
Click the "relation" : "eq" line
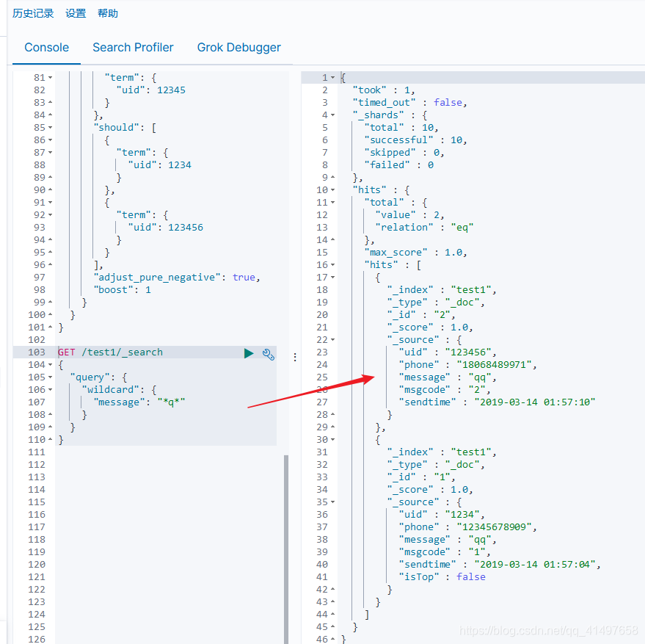pos(424,228)
